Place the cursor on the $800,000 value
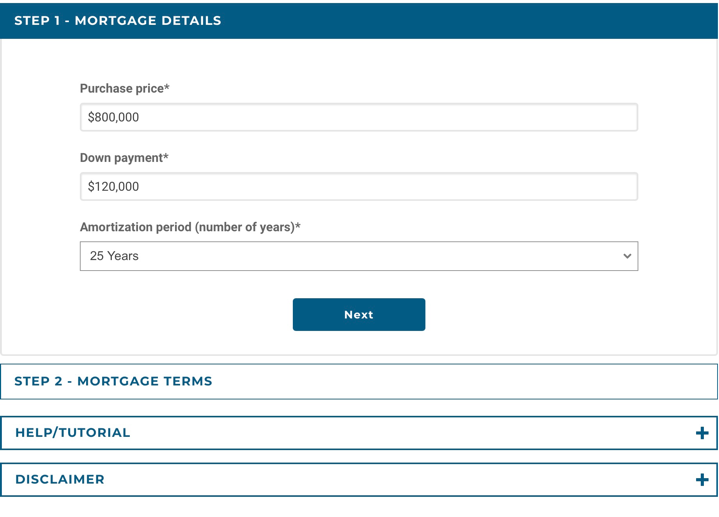719x517 pixels. (x=114, y=117)
